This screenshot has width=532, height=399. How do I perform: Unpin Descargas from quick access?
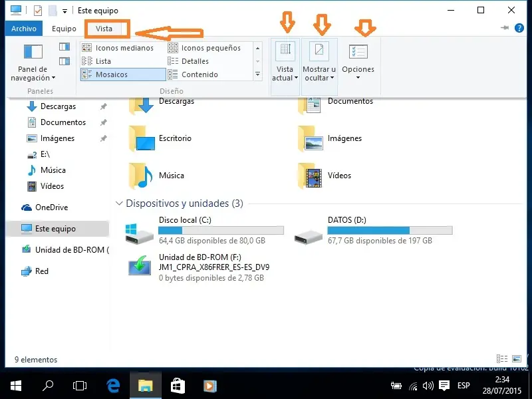coord(104,106)
